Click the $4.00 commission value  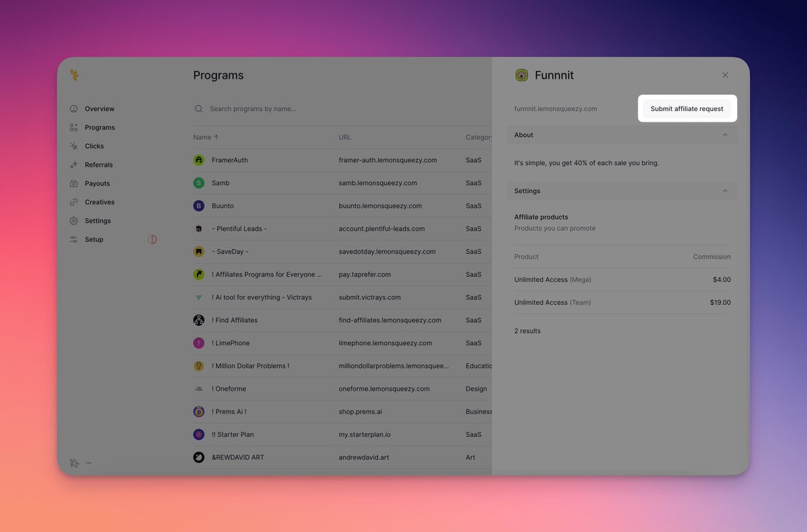click(x=722, y=280)
